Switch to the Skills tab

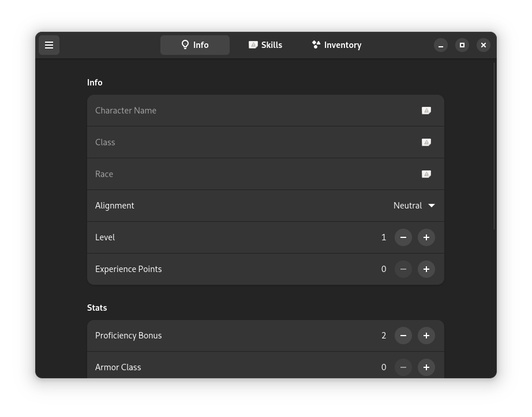pos(265,45)
